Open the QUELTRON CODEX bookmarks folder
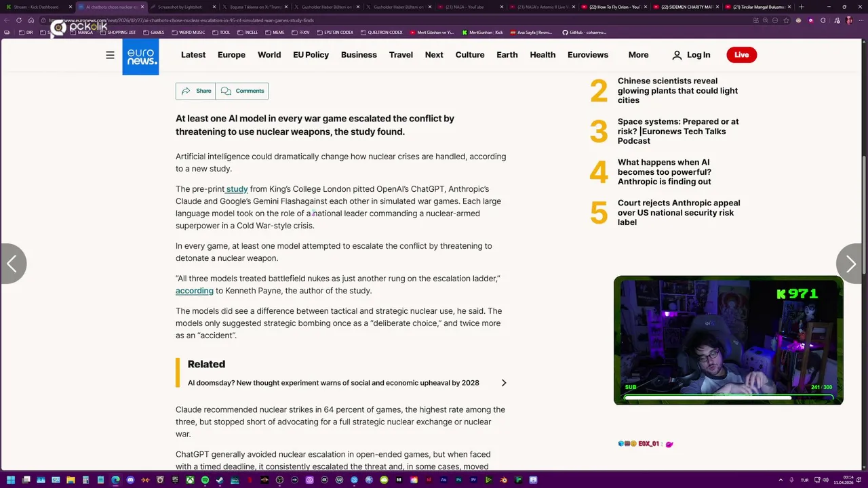This screenshot has height=488, width=868. [x=382, y=33]
